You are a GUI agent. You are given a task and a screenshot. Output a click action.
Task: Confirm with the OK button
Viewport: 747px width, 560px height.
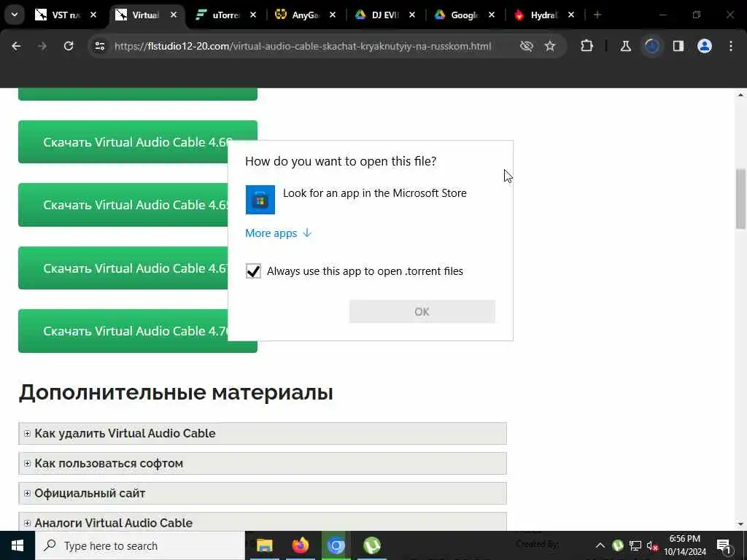tap(422, 311)
